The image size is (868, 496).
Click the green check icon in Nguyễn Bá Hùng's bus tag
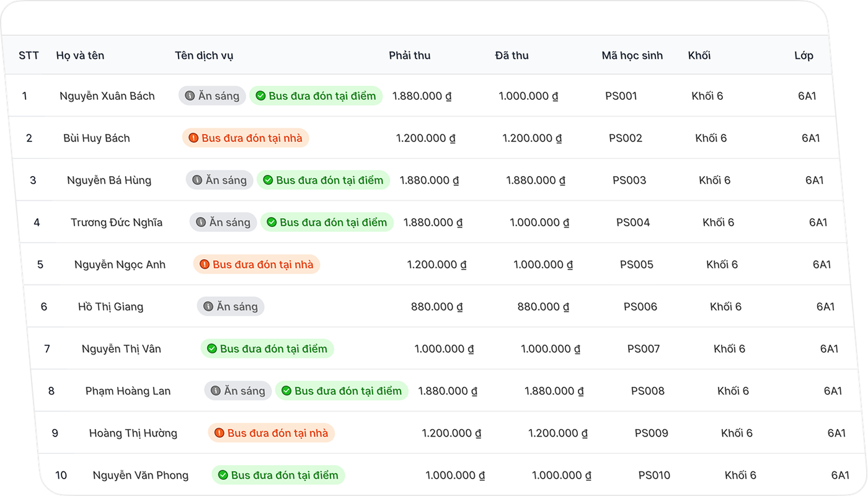[x=268, y=180]
